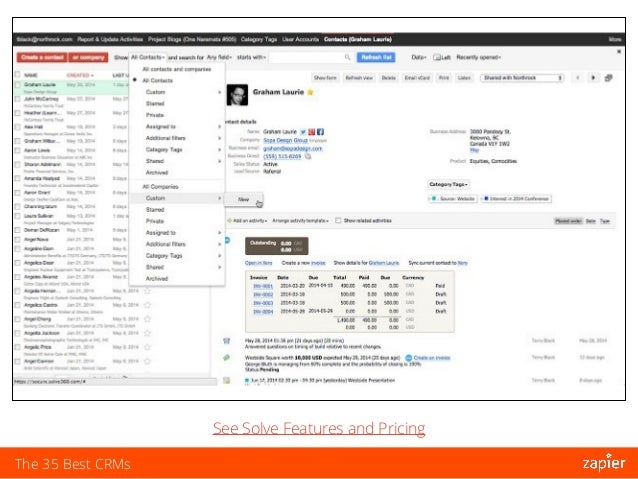638x479 pixels.
Task: Open the Any field dropdown
Action: 219,57
